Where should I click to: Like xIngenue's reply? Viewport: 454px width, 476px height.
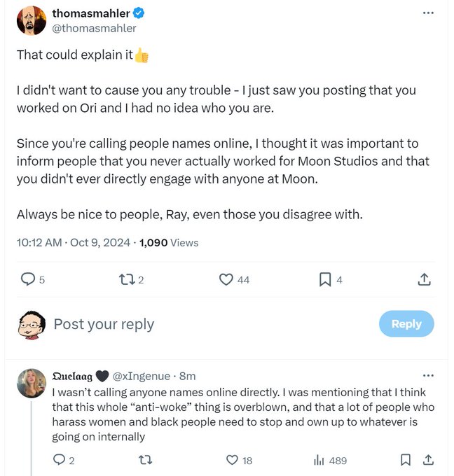pos(232,460)
